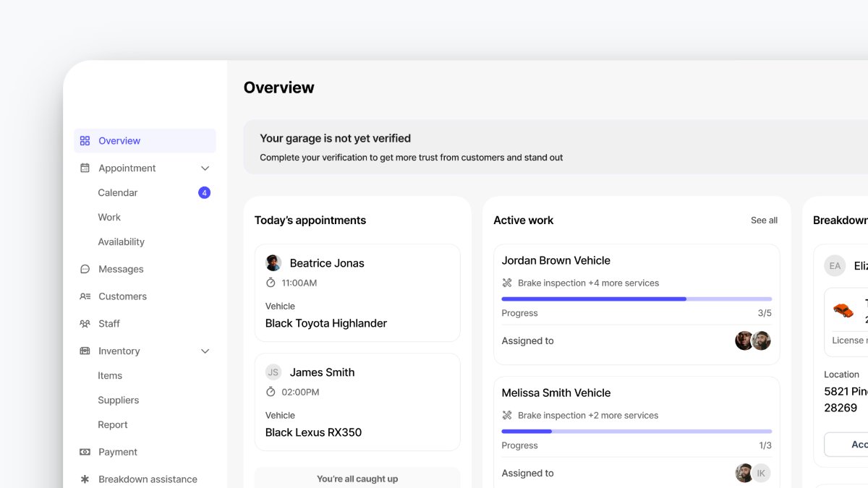Open Beatrice Jonas appointment card
Image resolution: width=868 pixels, height=488 pixels.
pos(357,293)
